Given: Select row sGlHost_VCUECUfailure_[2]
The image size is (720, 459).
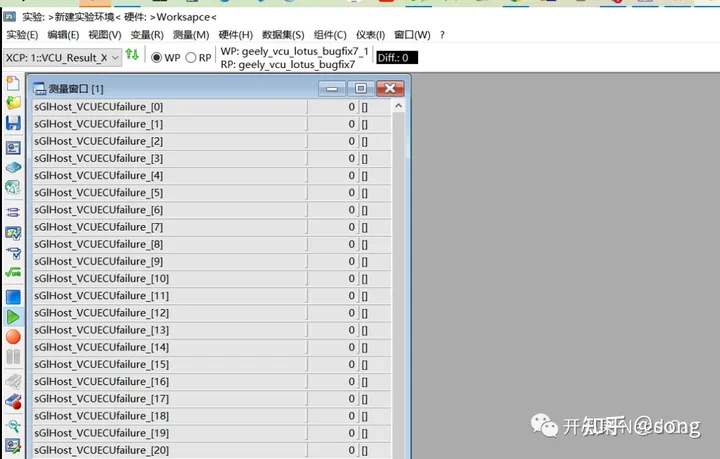Looking at the screenshot, I should 212,141.
